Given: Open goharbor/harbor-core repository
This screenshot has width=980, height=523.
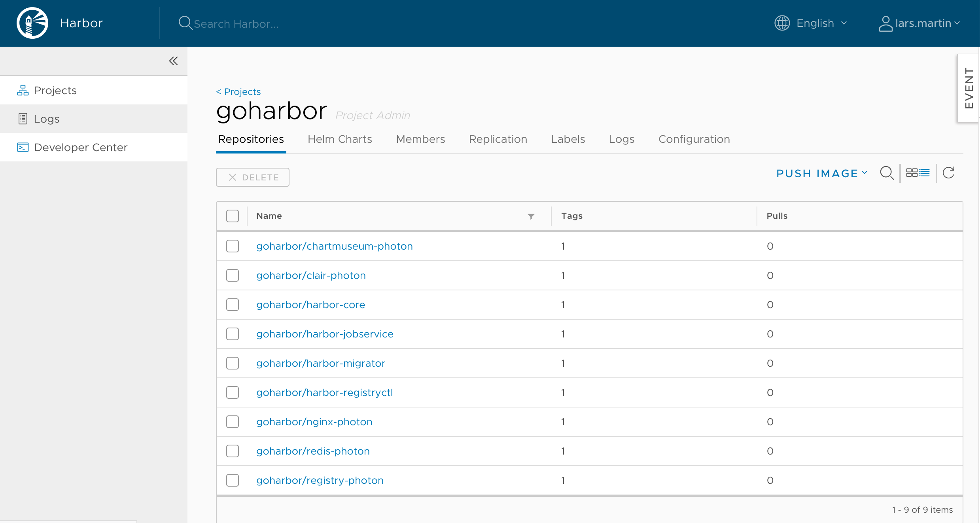Looking at the screenshot, I should 310,305.
